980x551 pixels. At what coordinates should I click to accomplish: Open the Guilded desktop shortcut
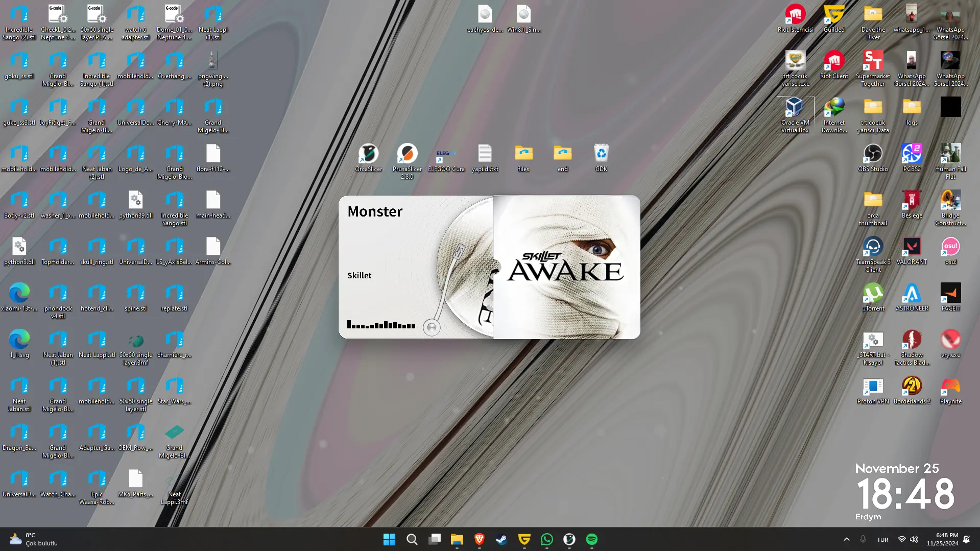[x=834, y=18]
